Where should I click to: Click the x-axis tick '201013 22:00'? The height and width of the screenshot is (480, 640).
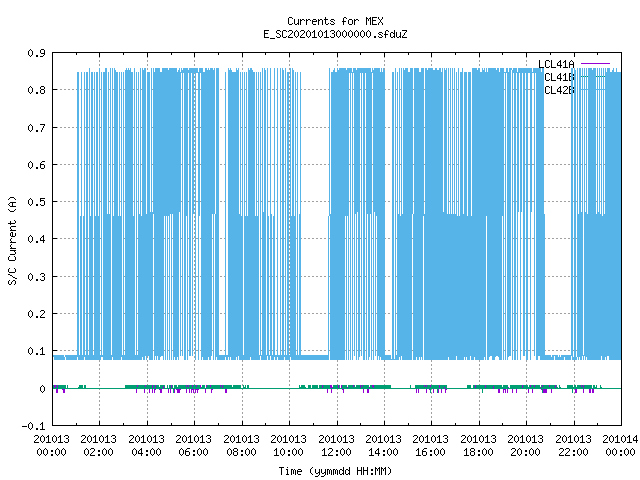[x=573, y=446]
